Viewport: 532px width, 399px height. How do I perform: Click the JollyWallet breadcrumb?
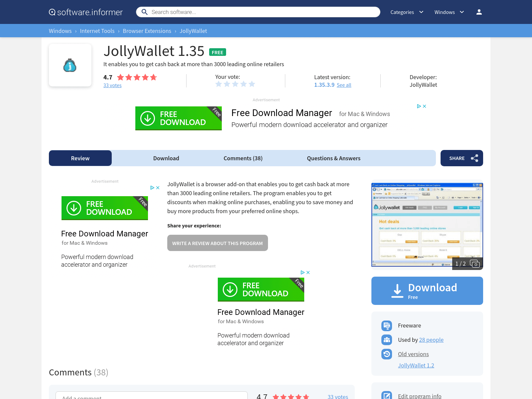(x=193, y=31)
